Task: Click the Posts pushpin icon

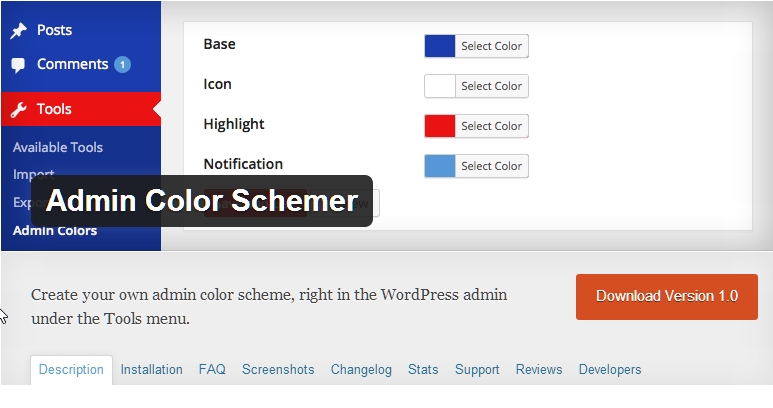Action: 19,31
